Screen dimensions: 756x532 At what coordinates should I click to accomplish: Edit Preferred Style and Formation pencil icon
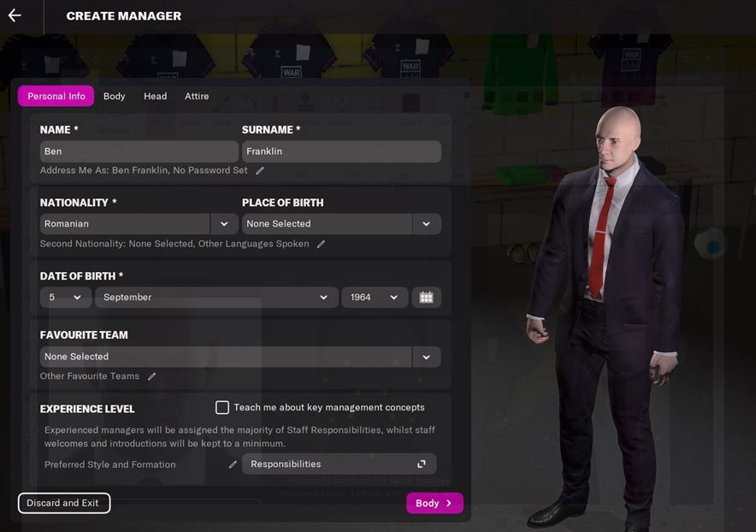point(233,464)
